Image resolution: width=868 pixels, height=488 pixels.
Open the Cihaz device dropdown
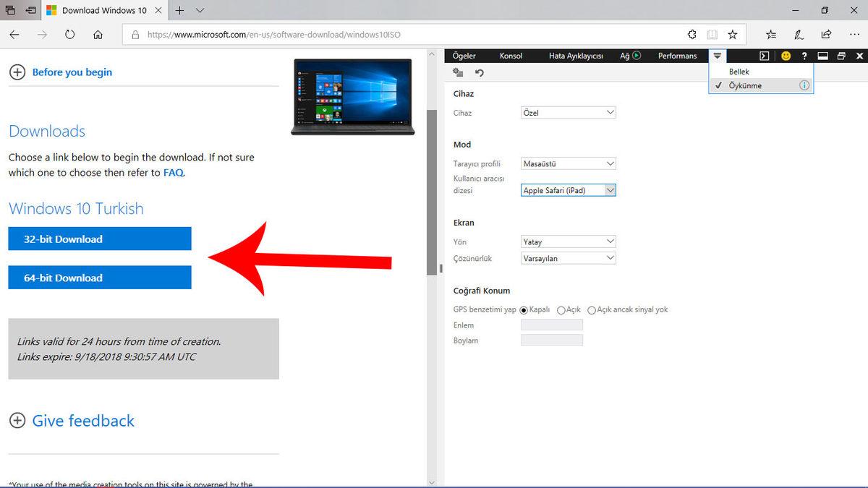[568, 113]
